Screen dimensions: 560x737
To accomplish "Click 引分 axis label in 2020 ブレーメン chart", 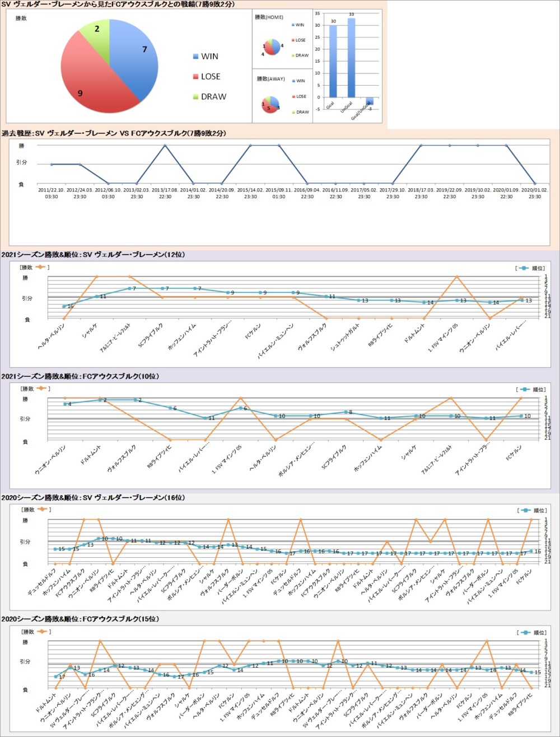I will click(25, 542).
